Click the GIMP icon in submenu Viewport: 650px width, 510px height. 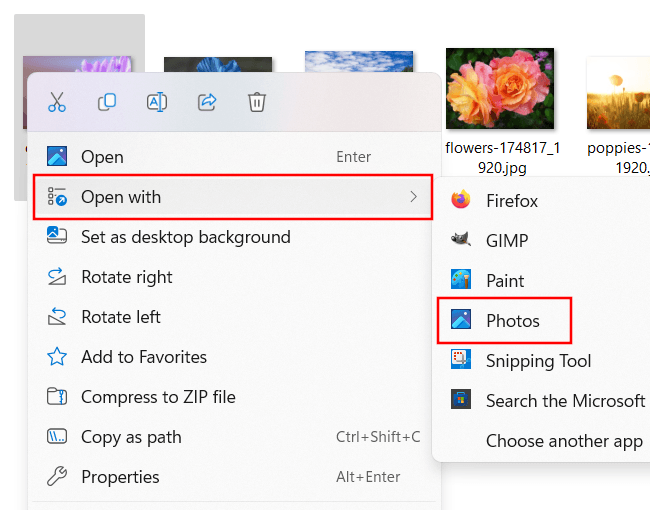point(461,241)
